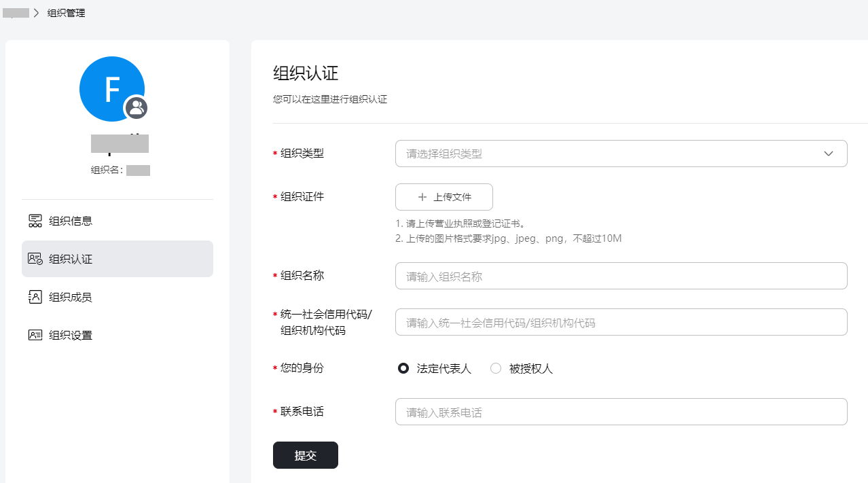This screenshot has width=868, height=483.
Task: Open 组织设置 menu item
Action: pyautogui.click(x=71, y=335)
